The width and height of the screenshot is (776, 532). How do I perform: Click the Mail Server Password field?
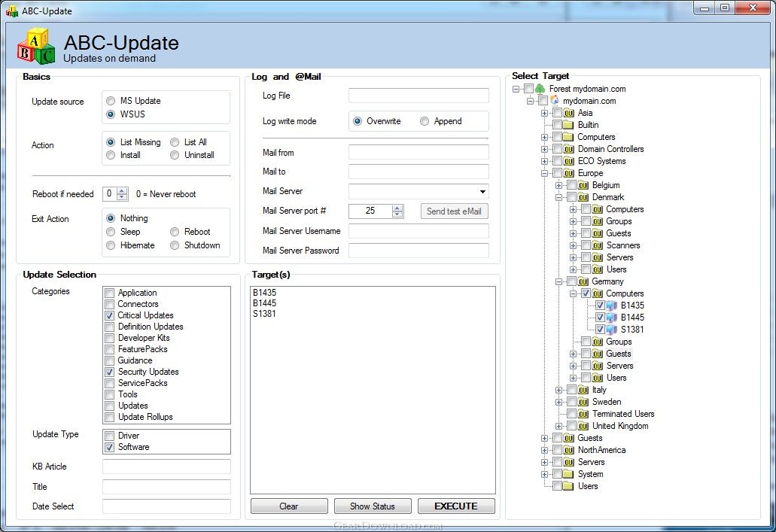[x=418, y=251]
